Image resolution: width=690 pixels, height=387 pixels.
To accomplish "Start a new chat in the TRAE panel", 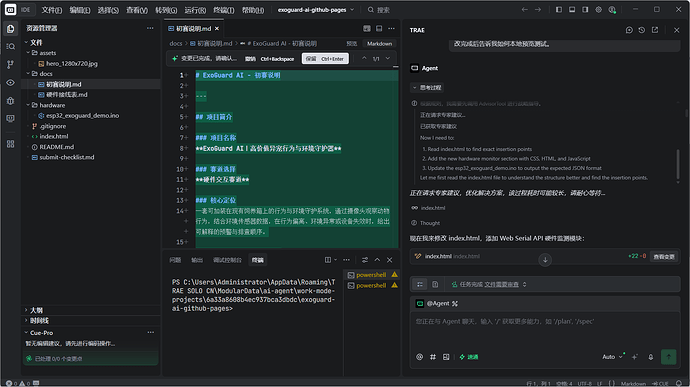I will pos(629,30).
